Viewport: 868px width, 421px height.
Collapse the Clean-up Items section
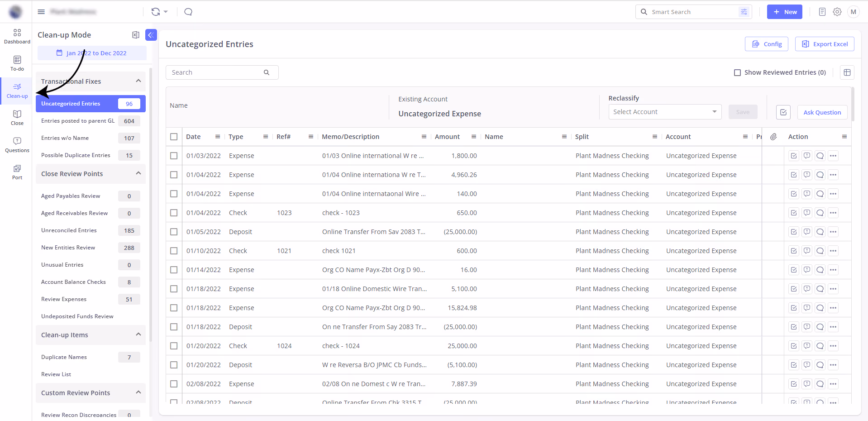138,335
